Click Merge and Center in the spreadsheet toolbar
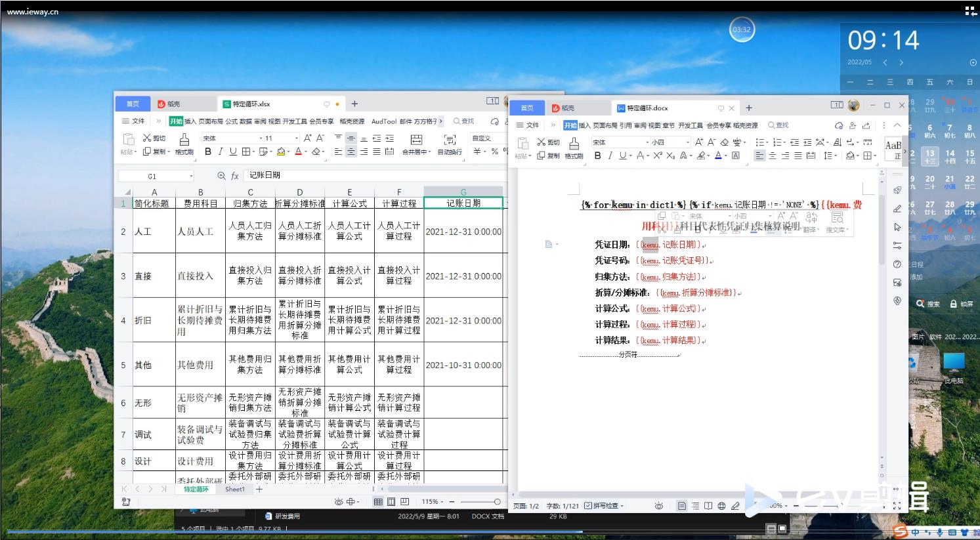The width and height of the screenshot is (980, 540). (416, 144)
